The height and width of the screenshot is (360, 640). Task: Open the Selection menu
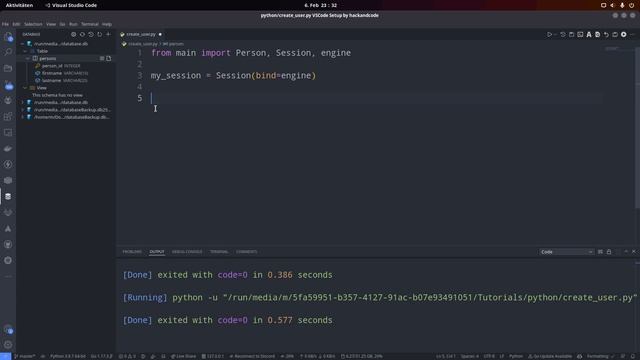point(33,24)
